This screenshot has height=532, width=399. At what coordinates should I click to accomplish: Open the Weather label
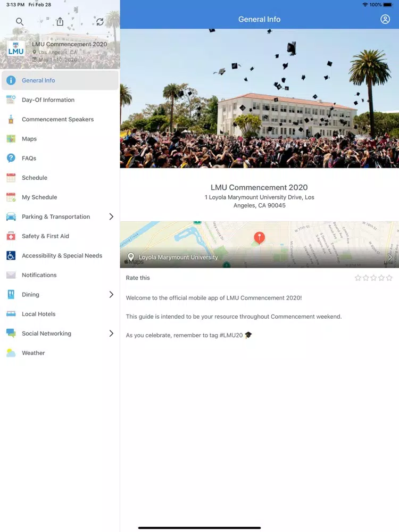(x=33, y=353)
